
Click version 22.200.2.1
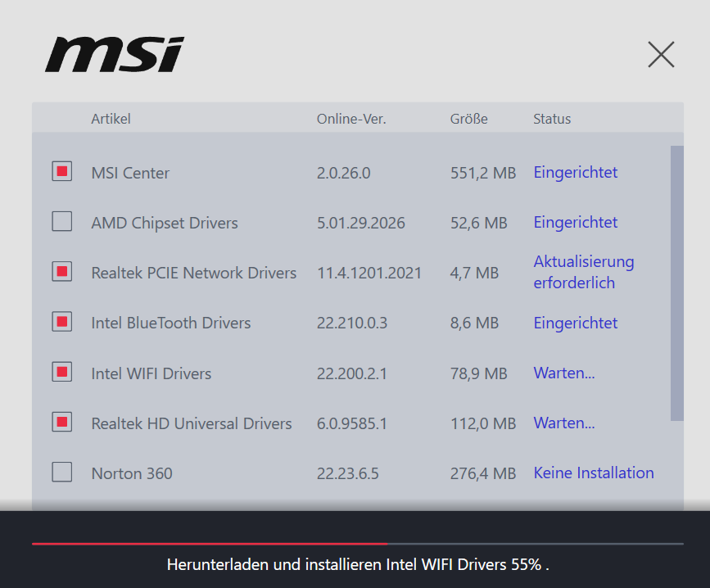tap(352, 373)
